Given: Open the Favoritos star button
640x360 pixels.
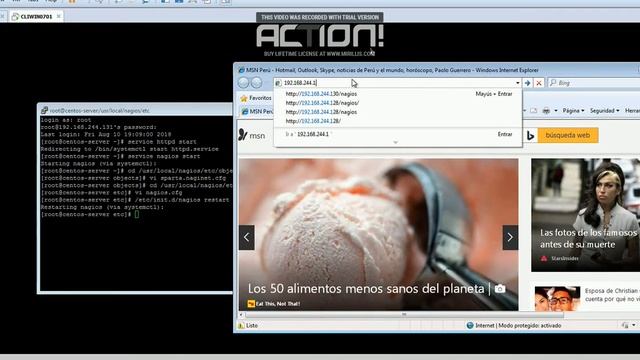Looking at the screenshot, I should pos(256,98).
